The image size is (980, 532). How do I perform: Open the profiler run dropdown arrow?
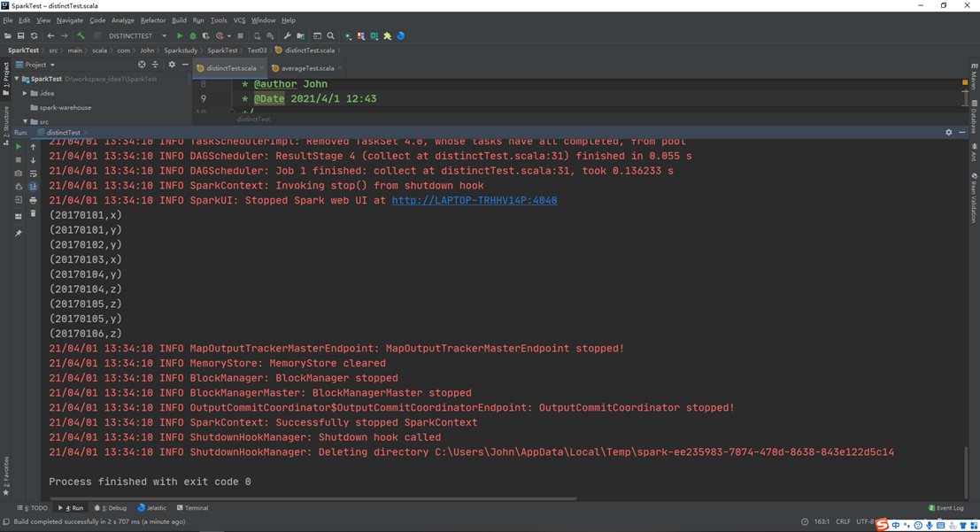228,36
